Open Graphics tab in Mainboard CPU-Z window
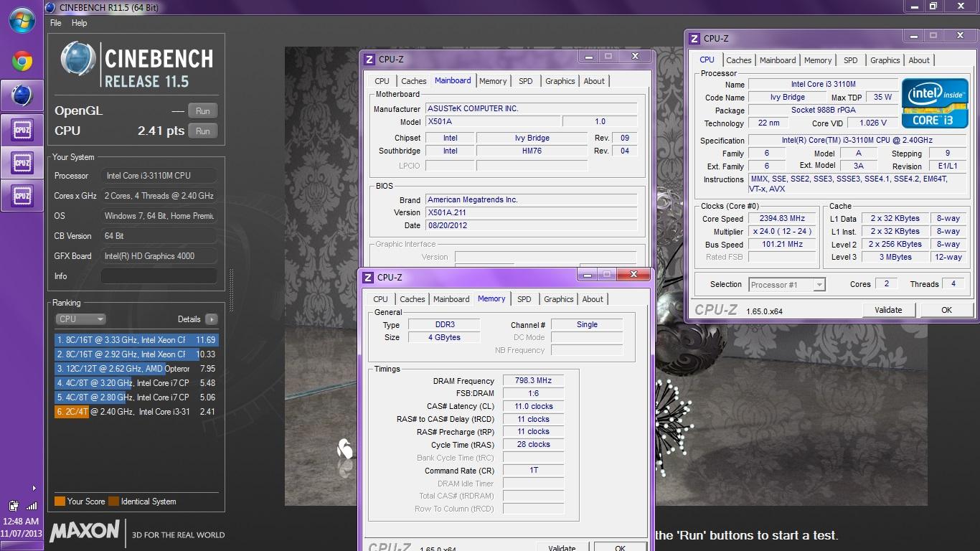 [560, 81]
